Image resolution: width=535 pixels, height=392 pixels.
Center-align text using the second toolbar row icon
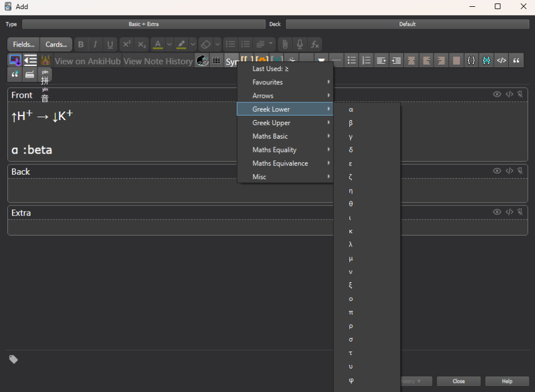click(x=411, y=60)
